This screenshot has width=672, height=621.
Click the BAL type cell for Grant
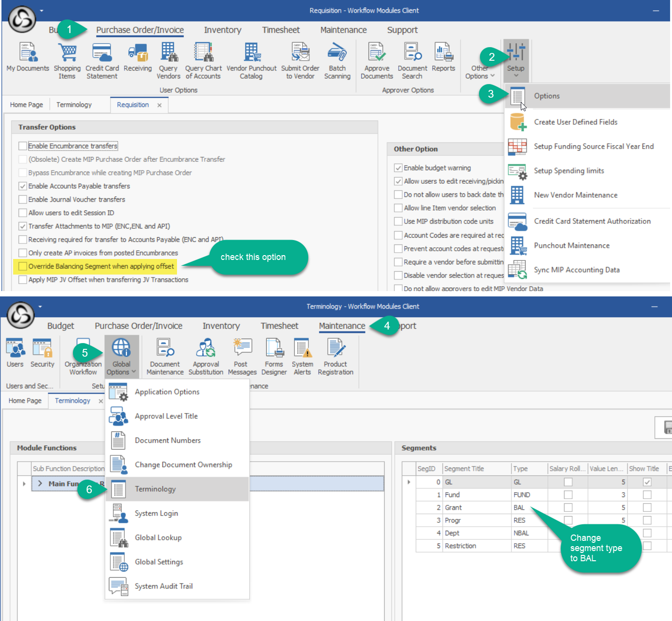click(519, 508)
